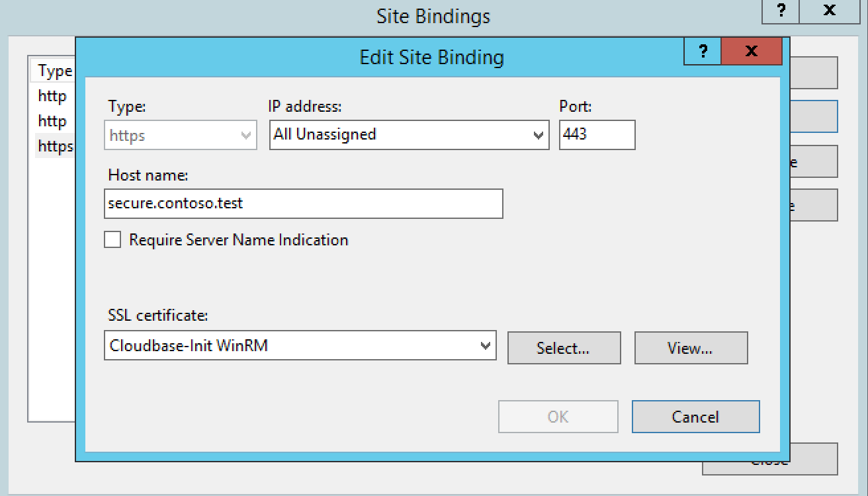Expand the grayed-out Type combo box

click(x=245, y=134)
